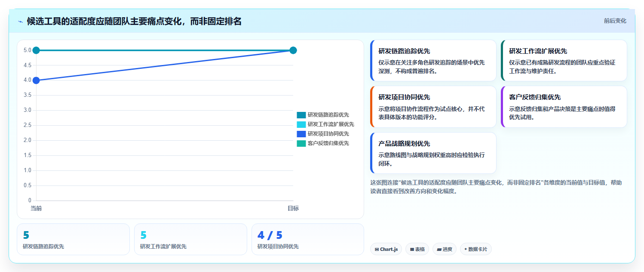Click the caption 研发项目协同优先 under 4 / 5
This screenshot has width=644, height=272.
[x=278, y=247]
